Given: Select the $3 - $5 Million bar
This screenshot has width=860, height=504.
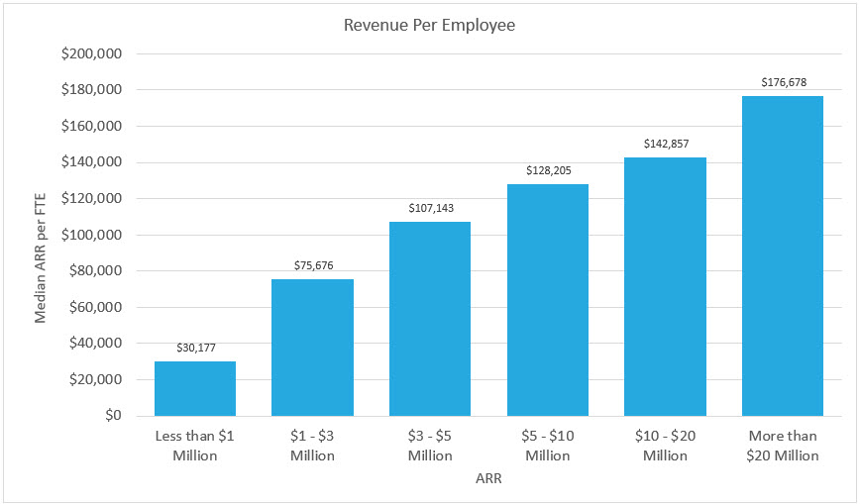Looking at the screenshot, I should (430, 319).
